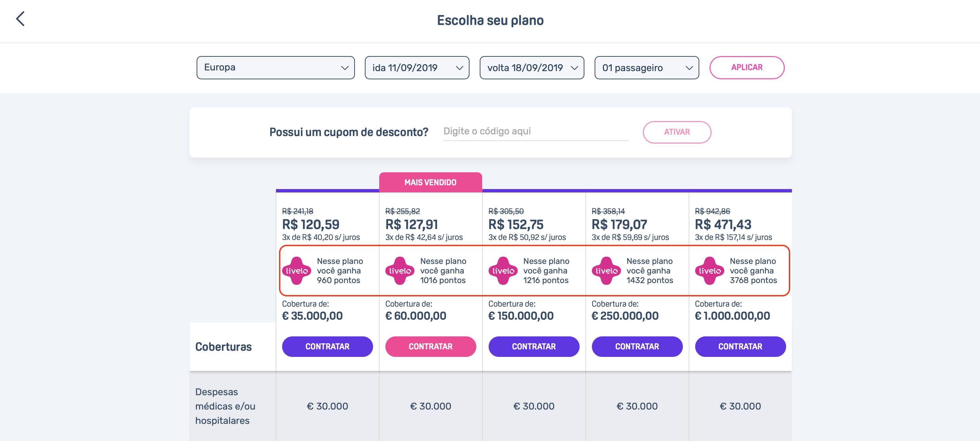This screenshot has width=980, height=441.
Task: Click Livelo logo in 960 pontos plan
Action: (x=297, y=270)
